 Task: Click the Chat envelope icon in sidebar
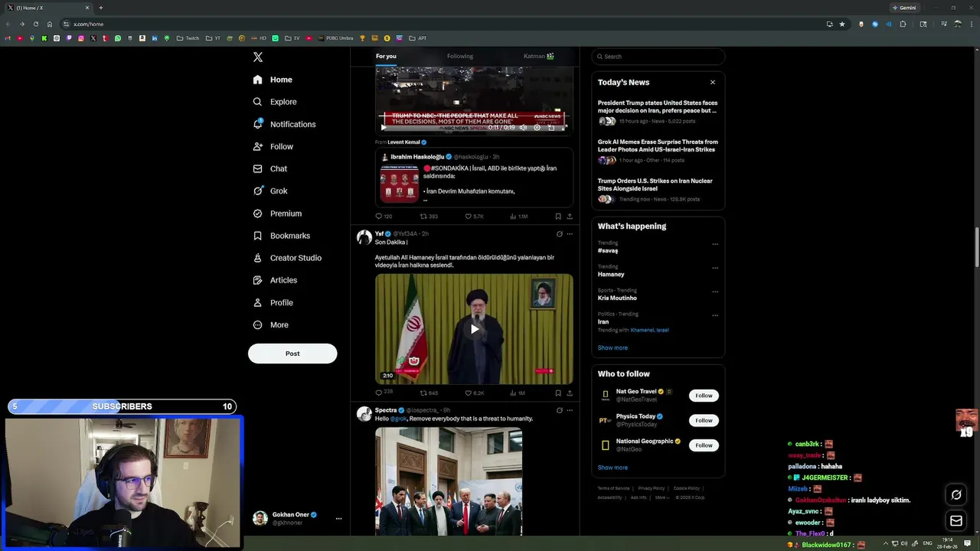pos(257,168)
